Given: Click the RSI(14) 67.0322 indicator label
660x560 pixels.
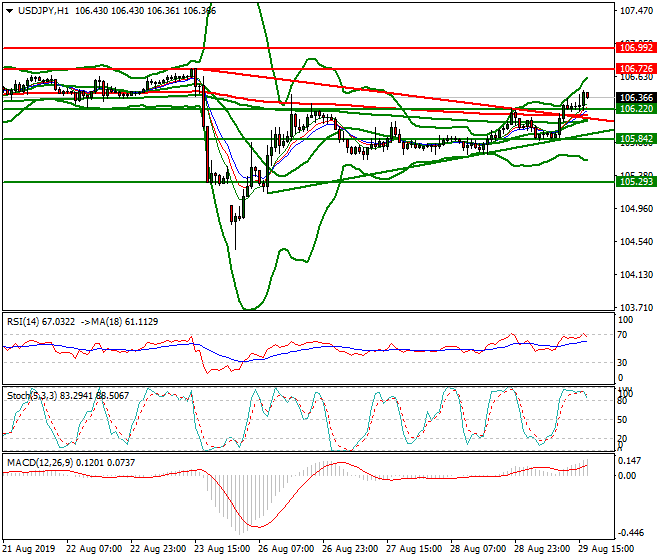Looking at the screenshot, I should click(x=41, y=322).
